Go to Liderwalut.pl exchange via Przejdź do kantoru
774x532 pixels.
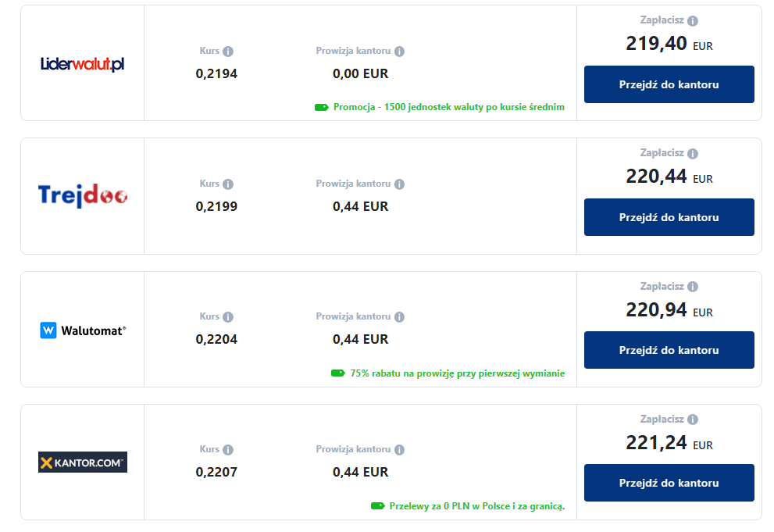[669, 84]
